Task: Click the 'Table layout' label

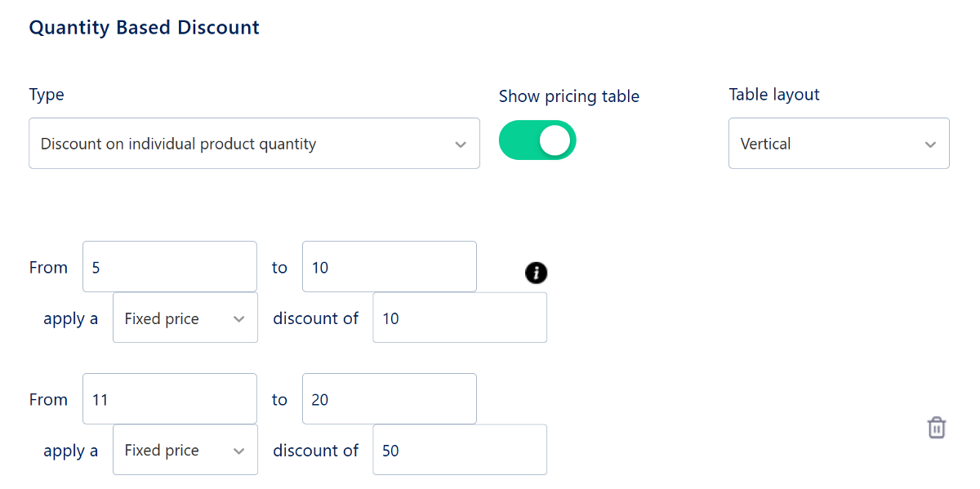Action: (773, 95)
